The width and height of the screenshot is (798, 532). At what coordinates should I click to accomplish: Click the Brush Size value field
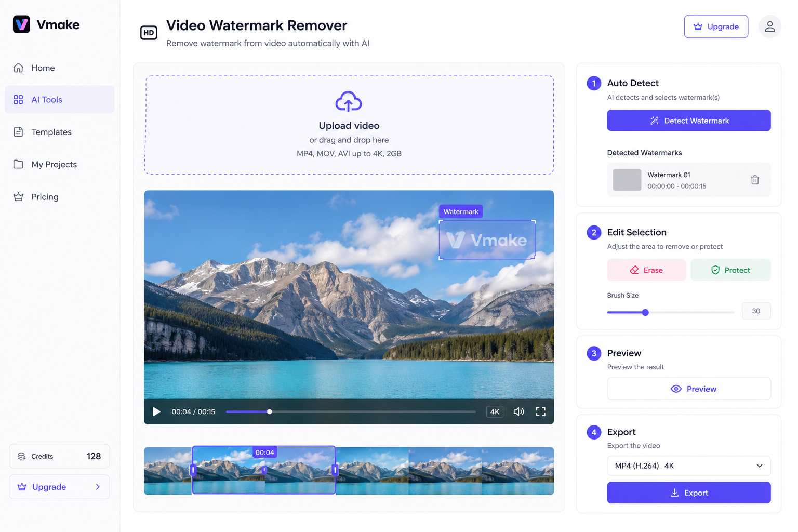coord(756,311)
